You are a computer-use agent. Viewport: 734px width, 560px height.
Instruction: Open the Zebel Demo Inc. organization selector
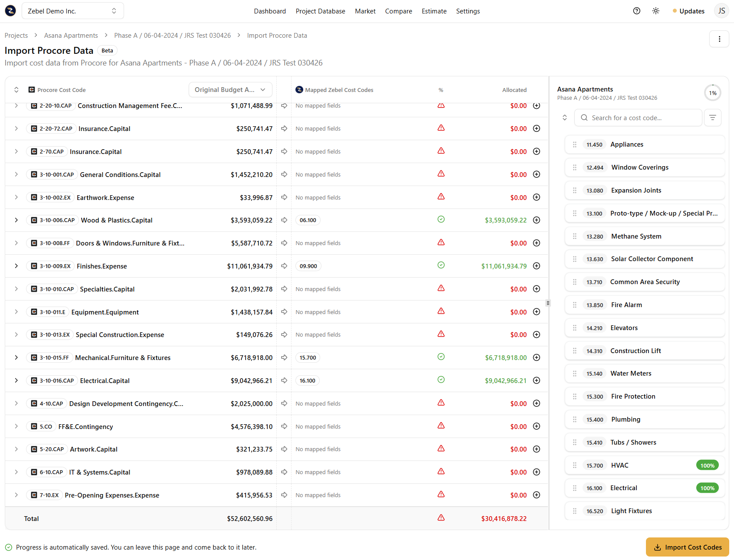pyautogui.click(x=72, y=11)
